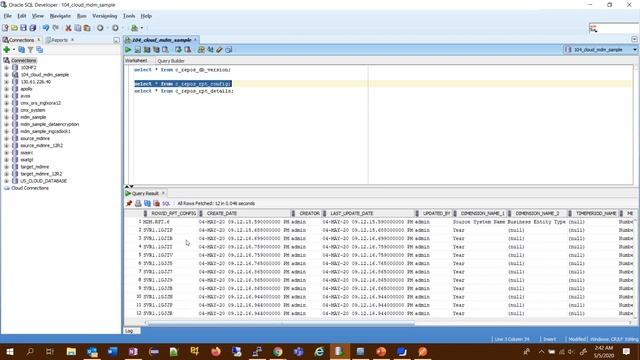Click the refresh icon in Query Result toolbar
Image resolution: width=640 pixels, height=360 pixels.
[147, 203]
